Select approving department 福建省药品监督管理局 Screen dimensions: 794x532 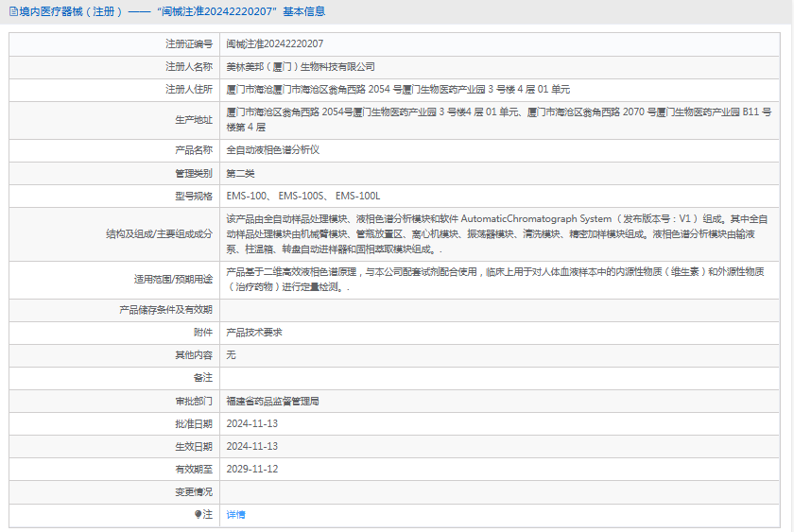tap(272, 402)
